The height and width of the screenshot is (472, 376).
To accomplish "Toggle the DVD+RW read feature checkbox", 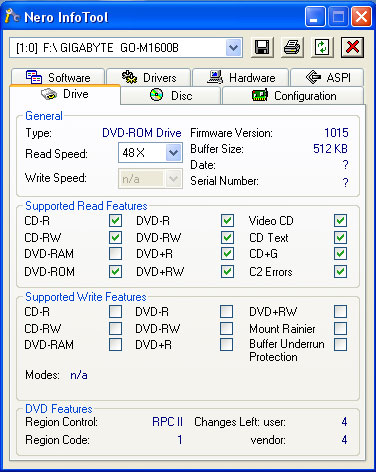I will point(227,271).
